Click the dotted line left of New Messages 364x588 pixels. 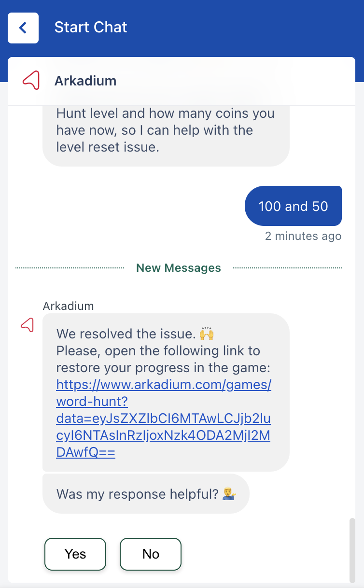(70, 268)
